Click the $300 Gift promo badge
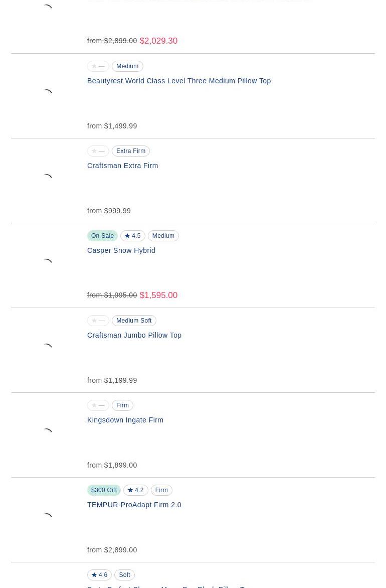Viewport: 386px width, 588px height. coord(104,490)
